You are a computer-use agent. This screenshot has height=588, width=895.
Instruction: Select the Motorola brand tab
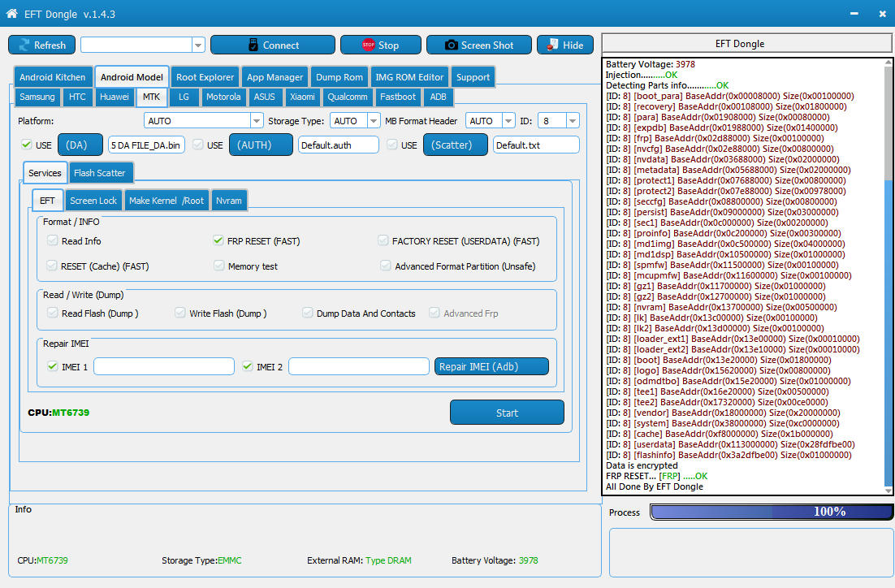pos(223,97)
